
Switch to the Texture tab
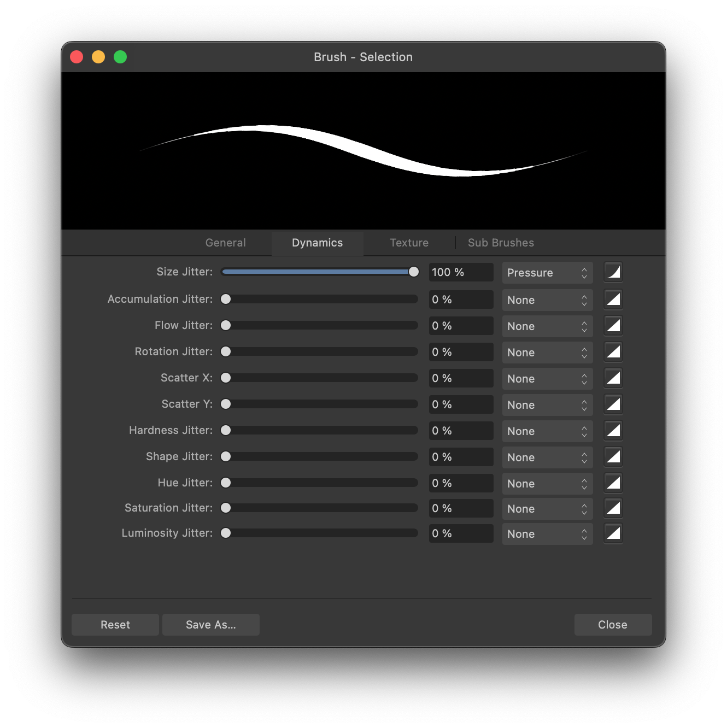409,243
